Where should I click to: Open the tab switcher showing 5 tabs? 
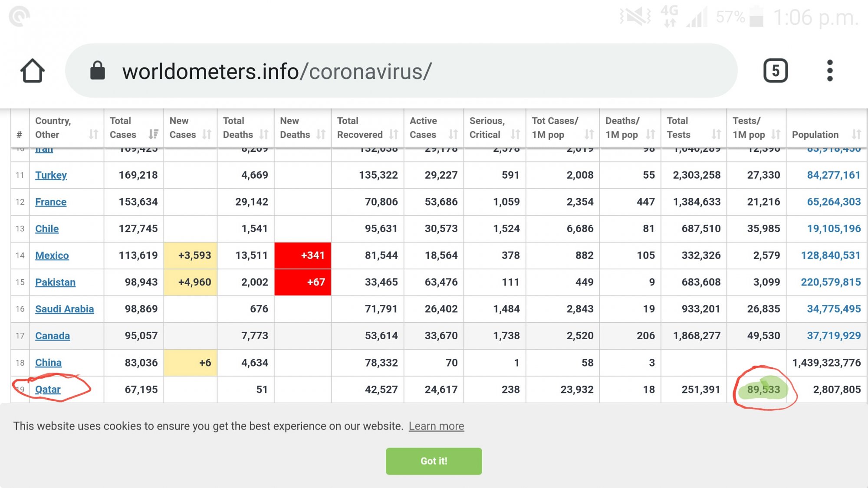[776, 71]
